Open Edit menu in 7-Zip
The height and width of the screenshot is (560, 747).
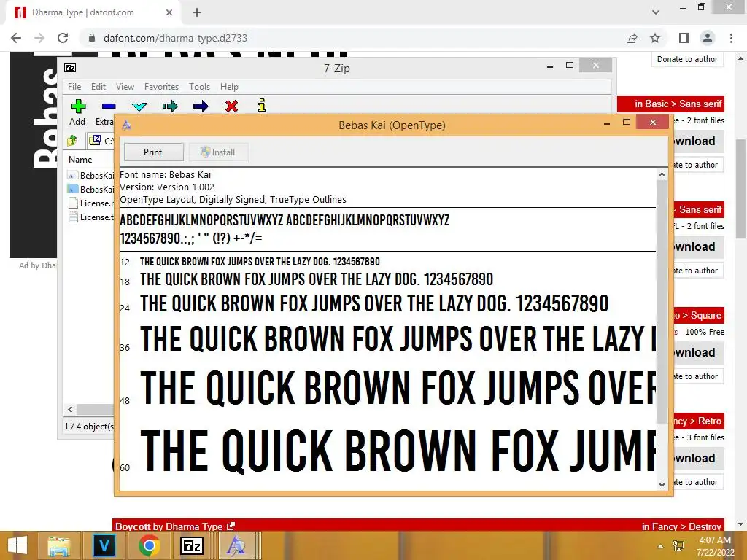(x=98, y=87)
